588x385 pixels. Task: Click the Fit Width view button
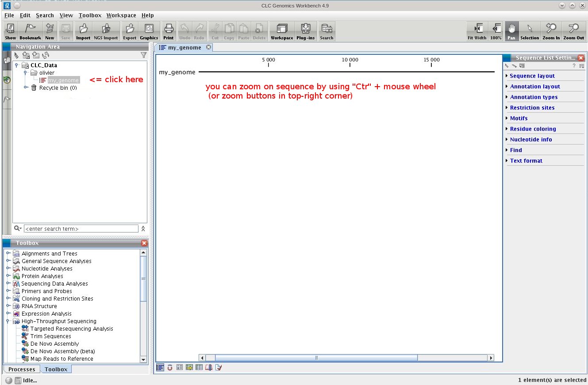coord(477,31)
